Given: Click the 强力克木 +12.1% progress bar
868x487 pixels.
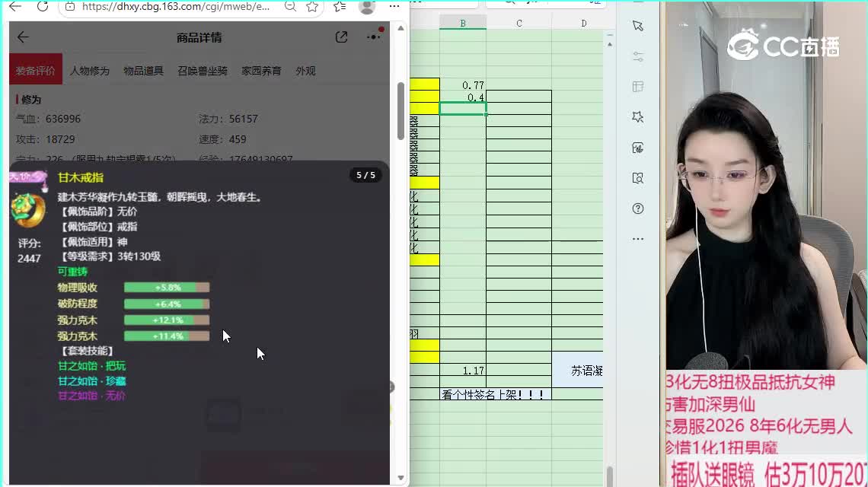Looking at the screenshot, I should pyautogui.click(x=167, y=320).
